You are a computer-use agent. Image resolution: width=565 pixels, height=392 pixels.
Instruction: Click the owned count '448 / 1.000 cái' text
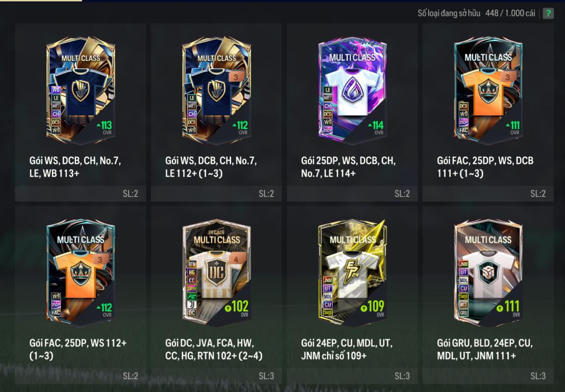pyautogui.click(x=510, y=13)
